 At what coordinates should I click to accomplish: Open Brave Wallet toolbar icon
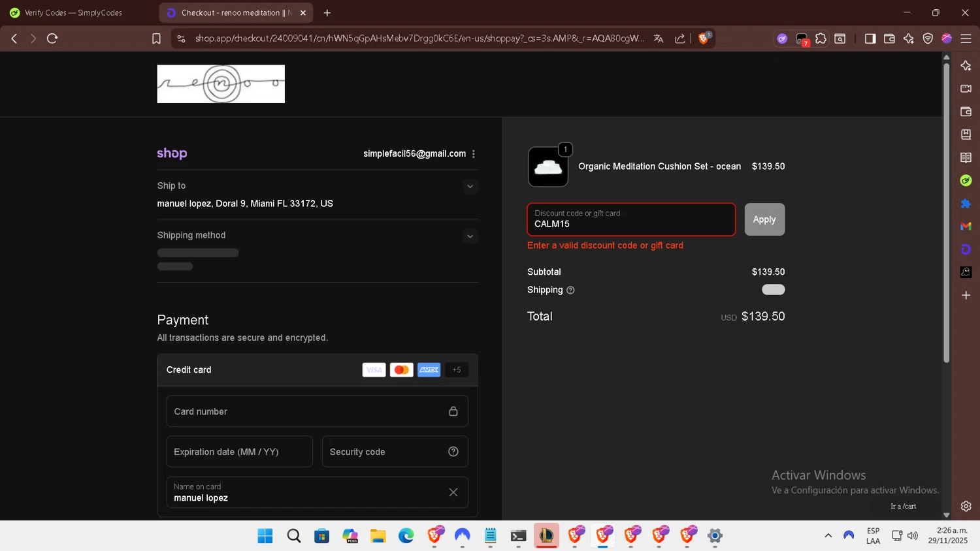889,39
